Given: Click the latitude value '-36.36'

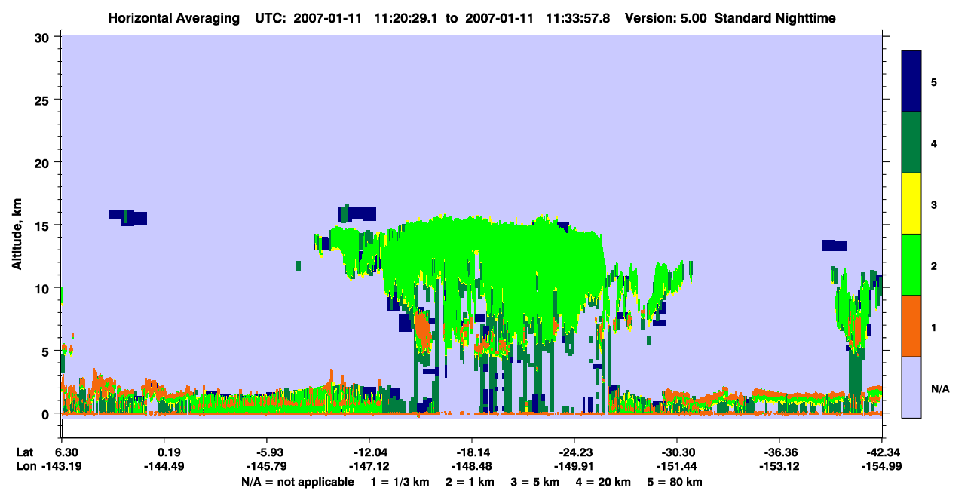Looking at the screenshot, I should (x=779, y=452).
